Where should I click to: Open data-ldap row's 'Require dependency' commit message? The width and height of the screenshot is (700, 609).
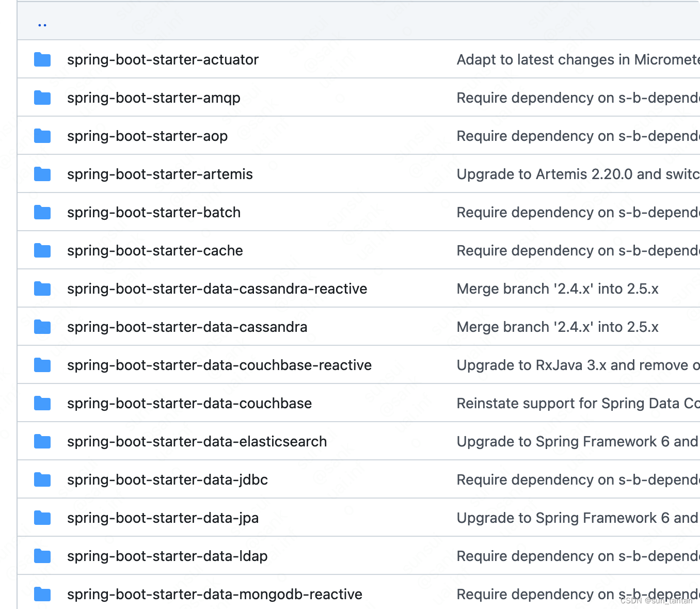[578, 556]
